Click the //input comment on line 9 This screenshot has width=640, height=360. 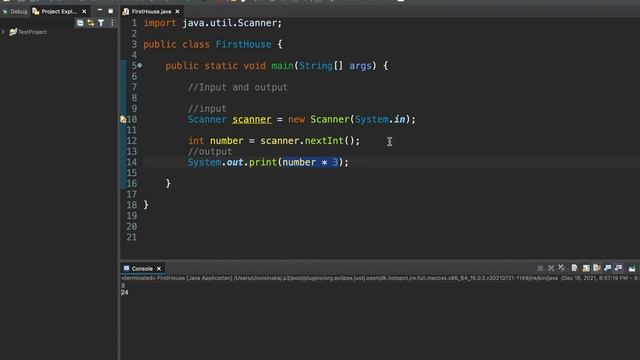[x=207, y=109]
